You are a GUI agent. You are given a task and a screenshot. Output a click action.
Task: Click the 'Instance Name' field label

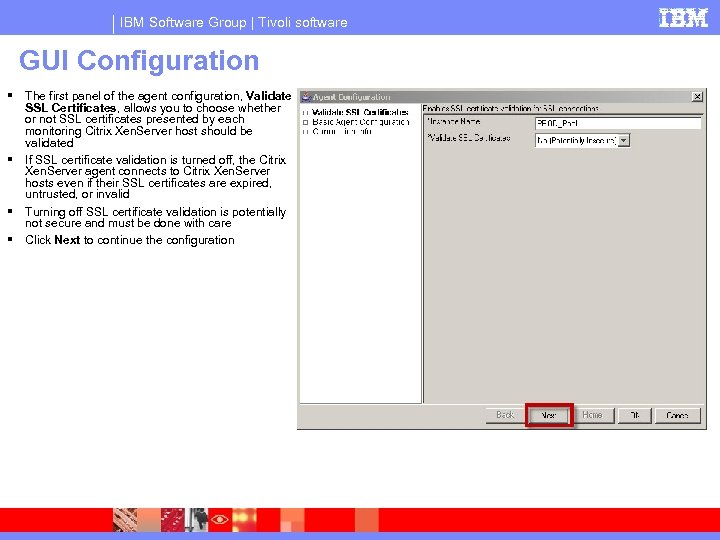[x=454, y=122]
